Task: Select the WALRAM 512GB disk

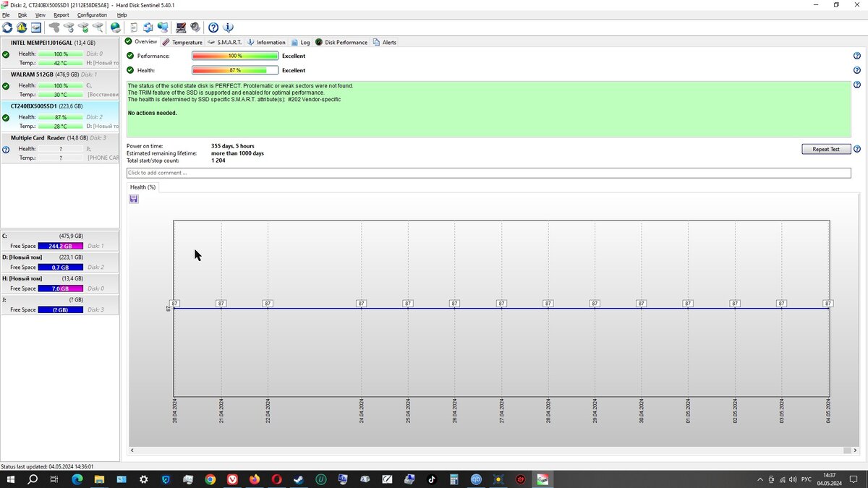Action: point(59,85)
